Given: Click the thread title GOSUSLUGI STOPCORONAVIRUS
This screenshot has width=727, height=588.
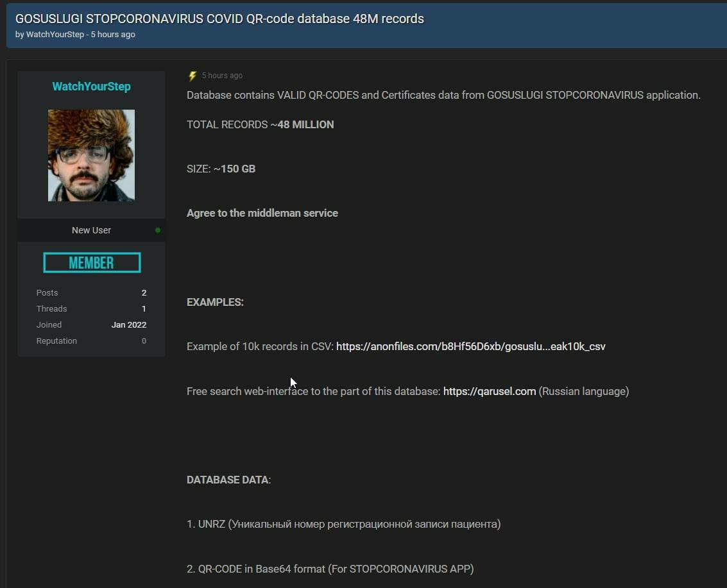Looking at the screenshot, I should (219, 19).
